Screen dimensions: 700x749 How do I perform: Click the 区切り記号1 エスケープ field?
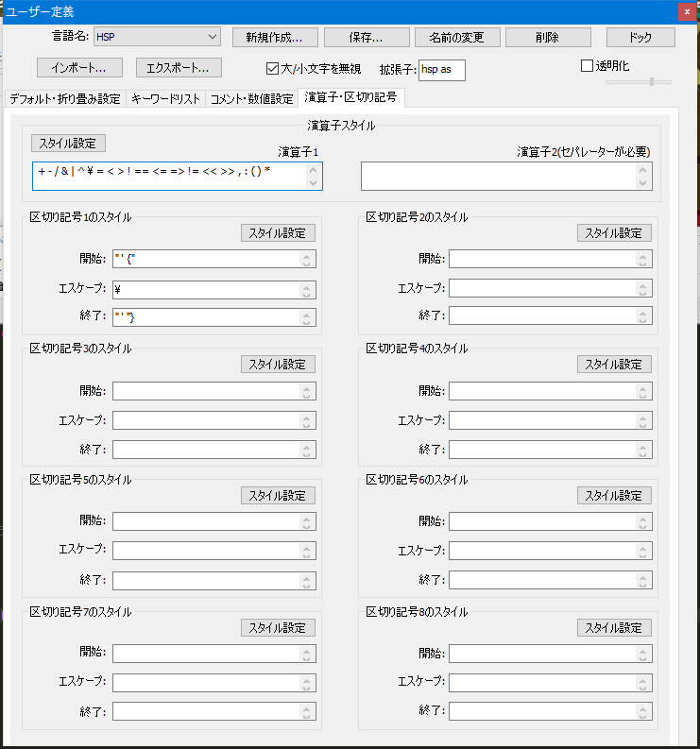pyautogui.click(x=214, y=289)
